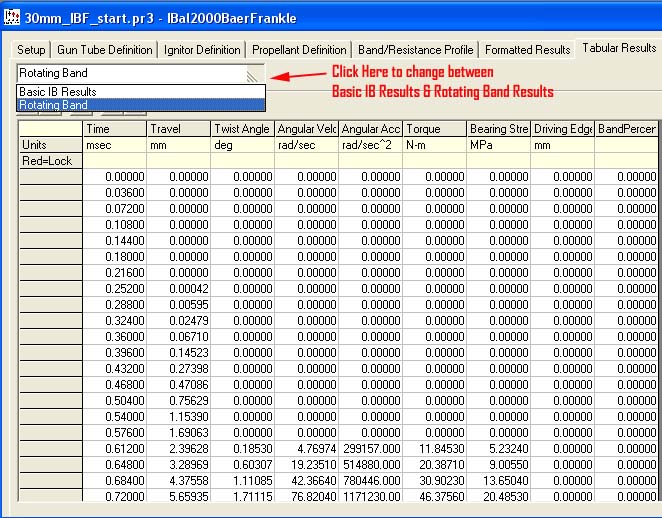Select the Units row header
The width and height of the screenshot is (662, 518).
tap(51, 145)
